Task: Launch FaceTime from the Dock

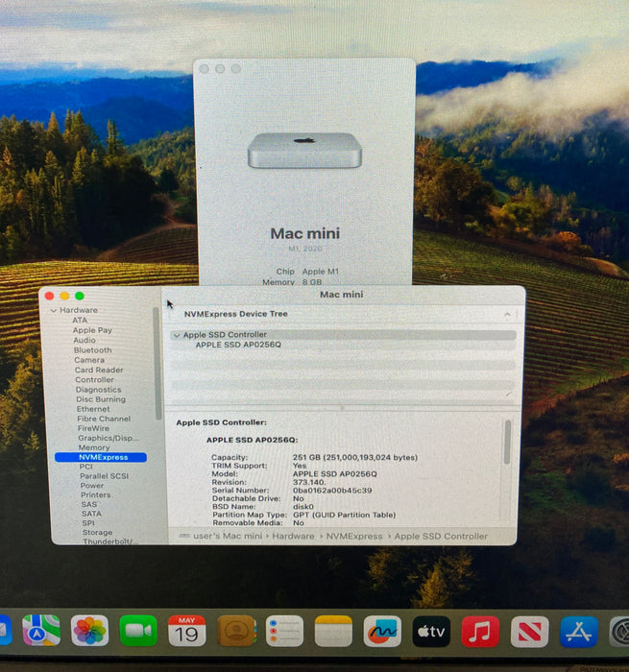Action: pos(138,631)
